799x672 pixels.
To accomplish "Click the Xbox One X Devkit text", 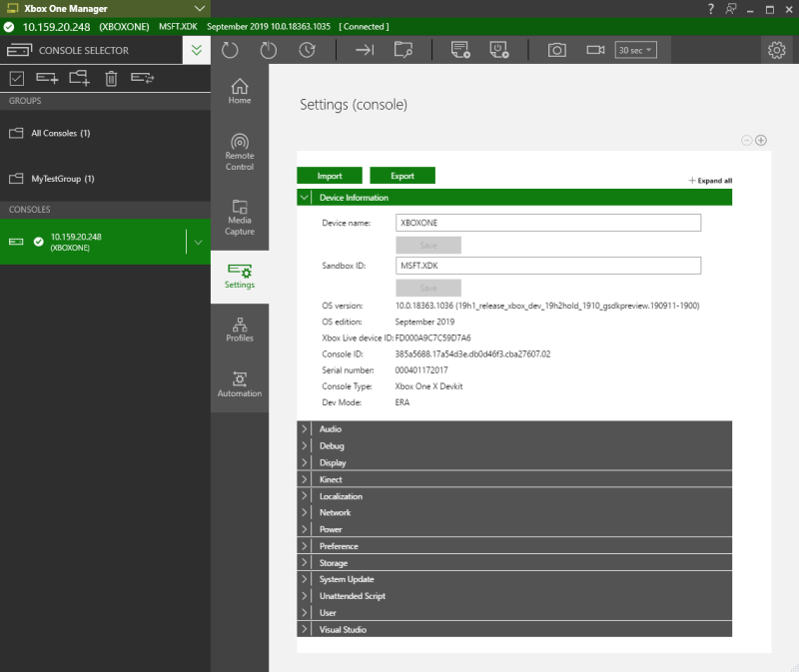I will click(x=429, y=386).
